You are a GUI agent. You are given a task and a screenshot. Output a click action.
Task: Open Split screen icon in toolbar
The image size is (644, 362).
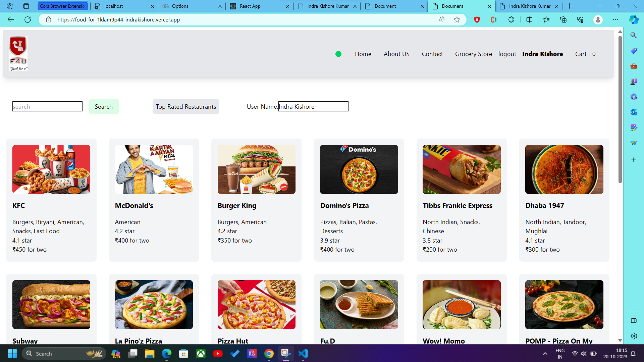[529, 19]
